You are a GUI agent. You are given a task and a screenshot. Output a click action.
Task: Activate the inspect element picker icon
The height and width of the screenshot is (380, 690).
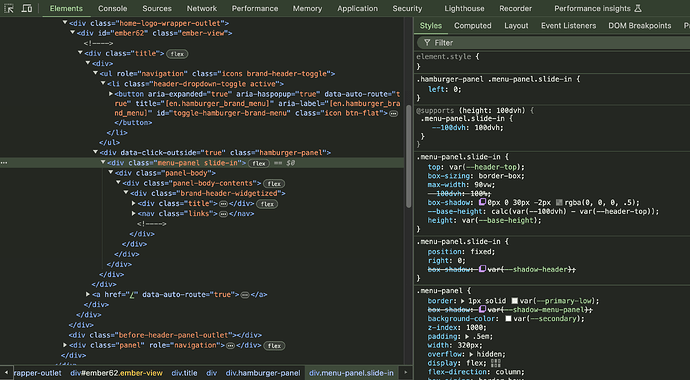pyautogui.click(x=9, y=8)
